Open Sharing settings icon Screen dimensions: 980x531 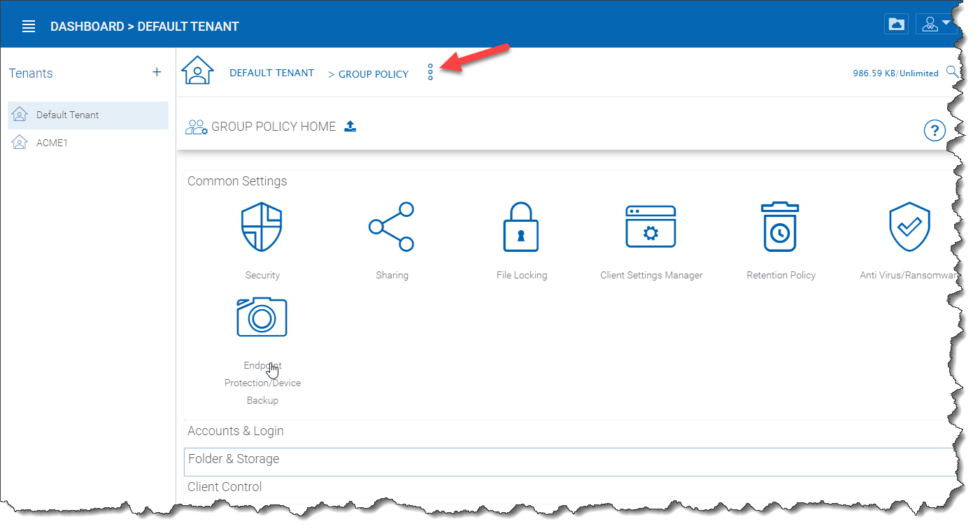[x=392, y=227]
